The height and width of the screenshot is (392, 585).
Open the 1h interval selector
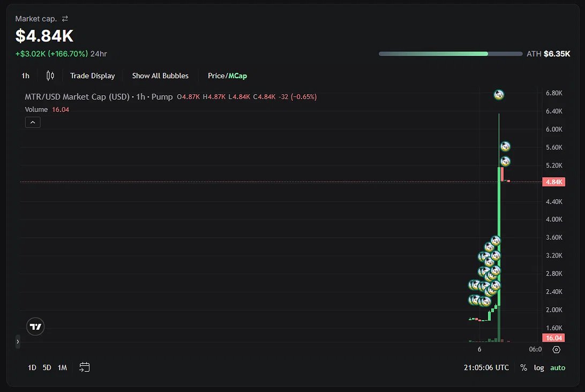point(25,76)
